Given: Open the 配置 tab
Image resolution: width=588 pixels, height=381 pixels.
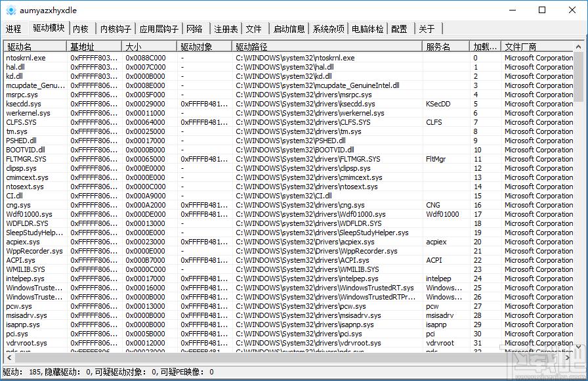Looking at the screenshot, I should click(399, 29).
